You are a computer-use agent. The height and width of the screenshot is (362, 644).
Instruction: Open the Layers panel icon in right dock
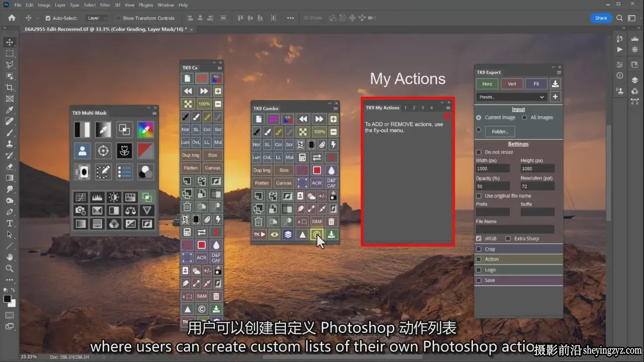pos(634,80)
